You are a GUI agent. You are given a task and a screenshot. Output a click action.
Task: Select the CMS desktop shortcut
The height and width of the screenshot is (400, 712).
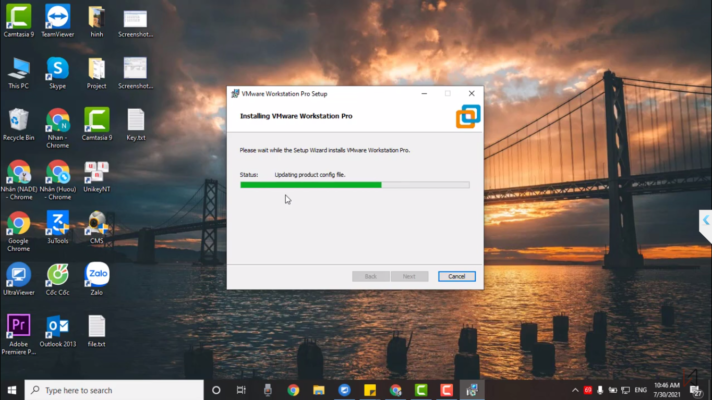[x=97, y=227]
